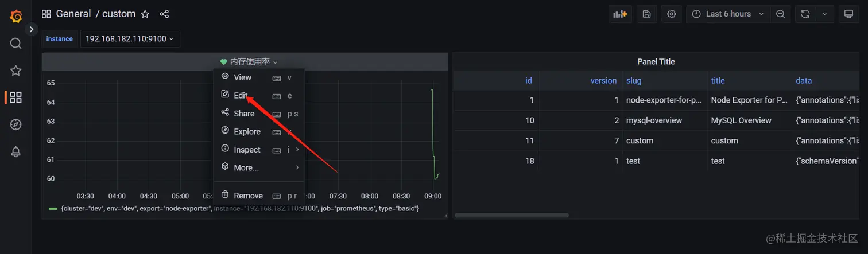Expand More... submenu in panel menu

tap(258, 167)
